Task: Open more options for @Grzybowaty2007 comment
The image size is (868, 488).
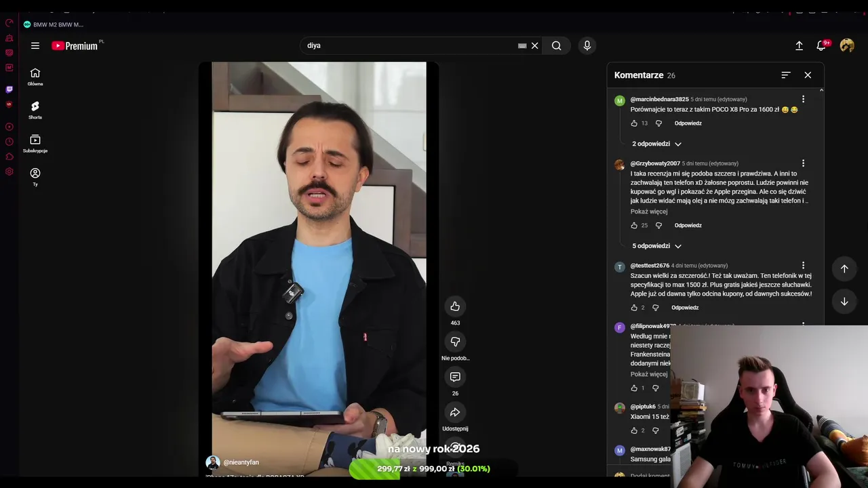Action: [803, 163]
